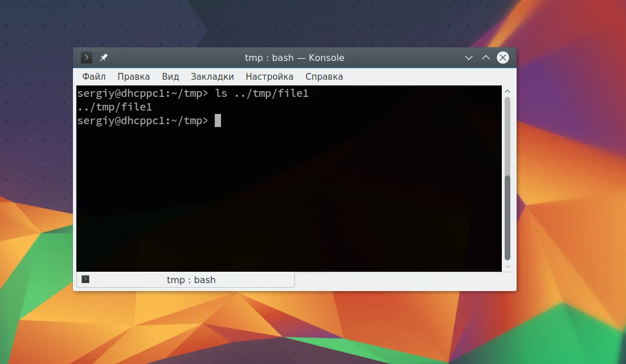
Task: Toggle the pin on all desktops icon
Action: click(104, 58)
